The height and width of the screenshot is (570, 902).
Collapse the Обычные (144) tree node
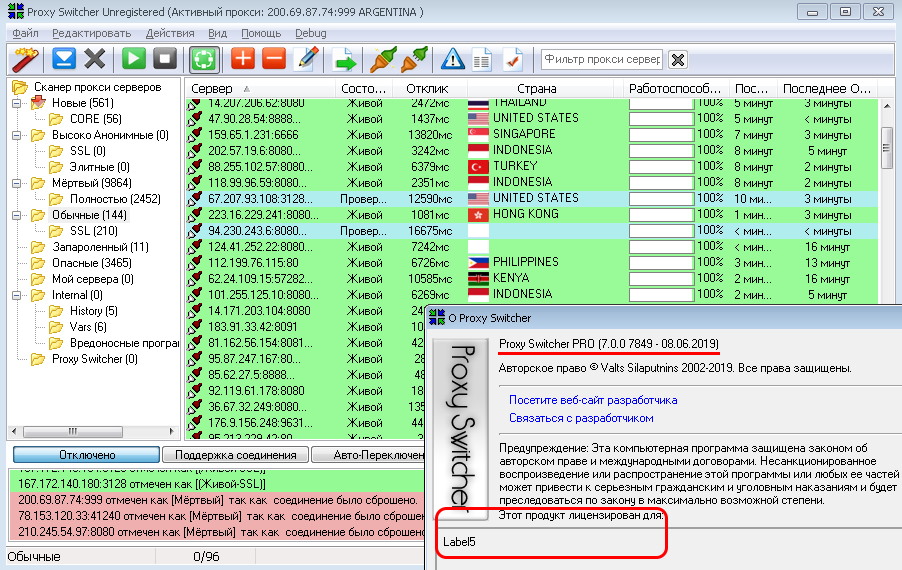pos(17,216)
